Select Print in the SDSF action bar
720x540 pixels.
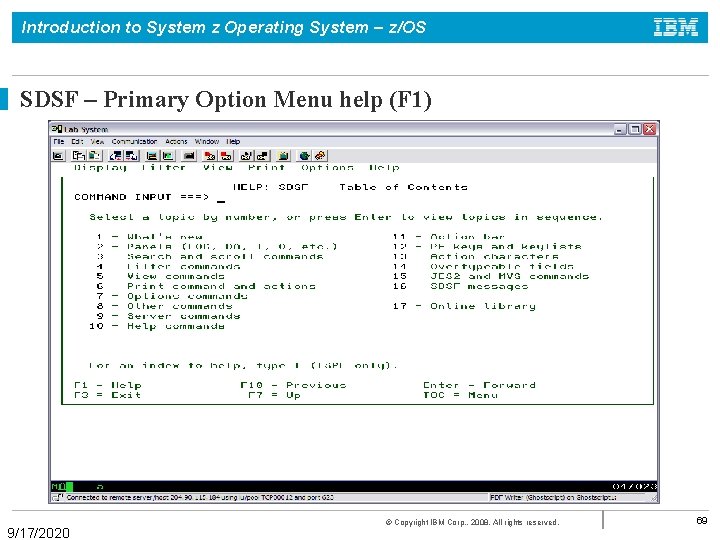tap(266, 168)
